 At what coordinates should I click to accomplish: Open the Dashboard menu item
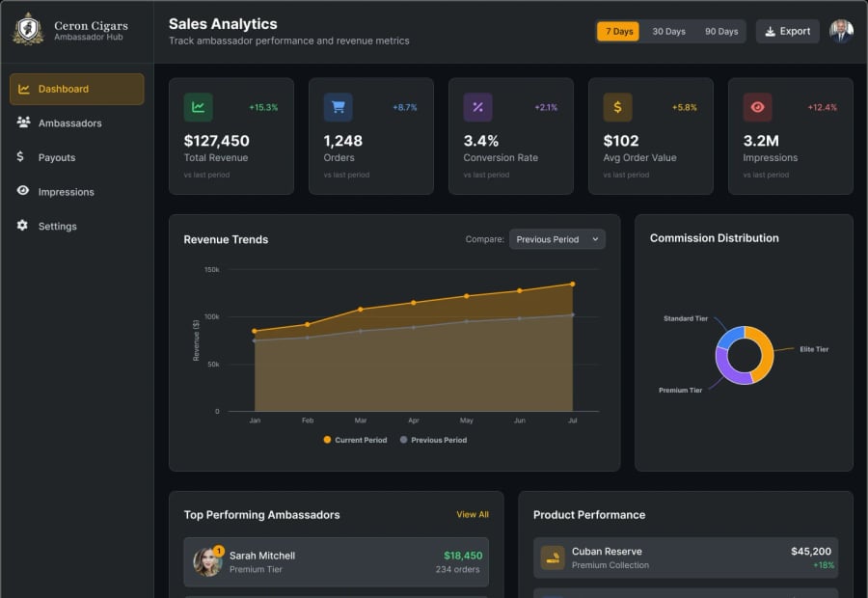point(77,89)
